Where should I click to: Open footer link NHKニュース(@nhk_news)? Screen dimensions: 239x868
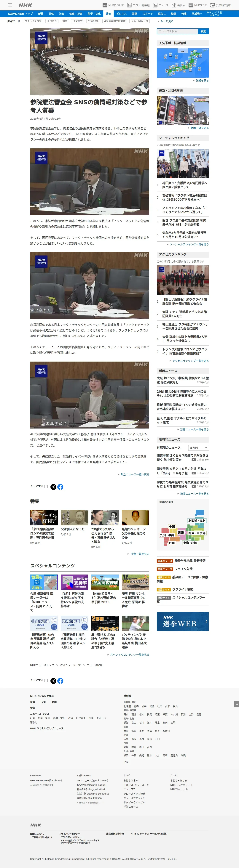click(x=92, y=780)
